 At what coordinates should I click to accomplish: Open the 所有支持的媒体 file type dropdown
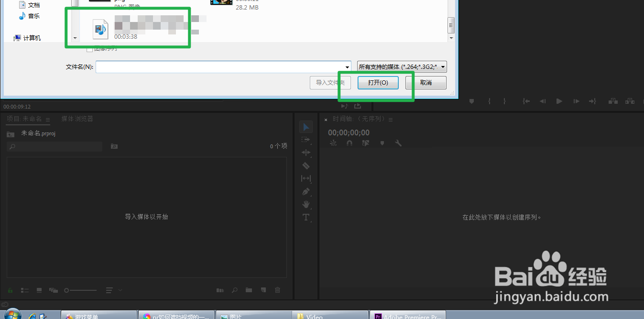click(402, 67)
